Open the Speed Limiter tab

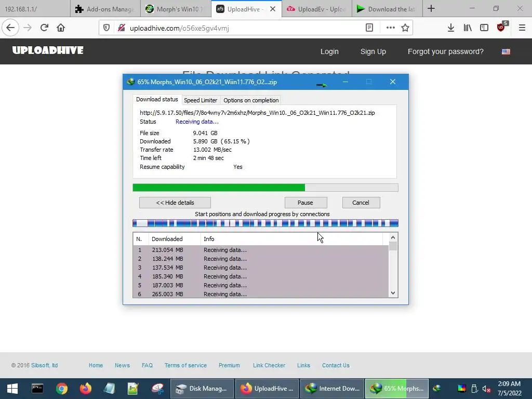201,100
